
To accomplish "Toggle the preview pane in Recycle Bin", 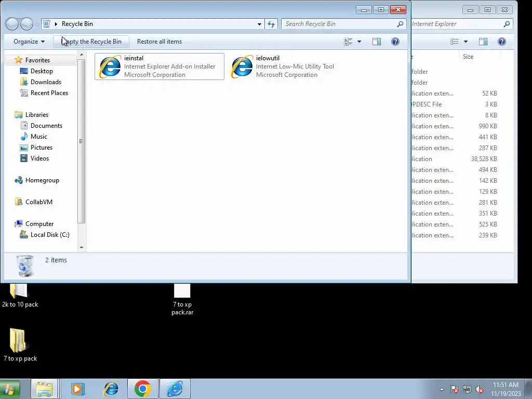I will (377, 42).
